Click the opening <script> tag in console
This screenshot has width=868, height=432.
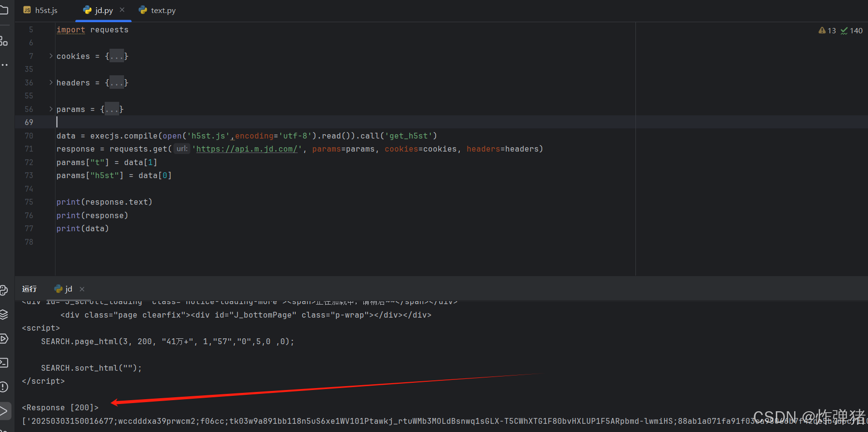click(x=41, y=328)
